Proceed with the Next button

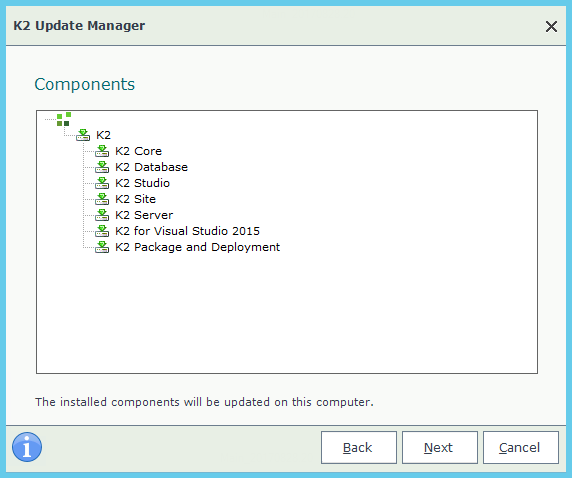(x=440, y=447)
